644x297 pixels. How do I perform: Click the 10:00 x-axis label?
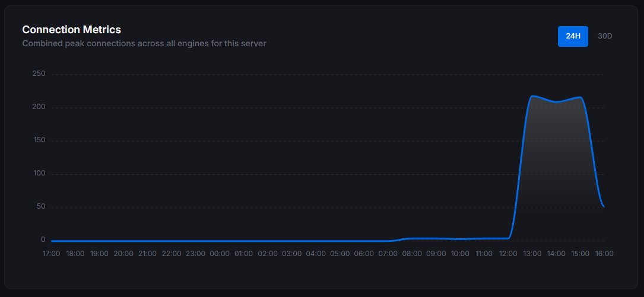460,254
